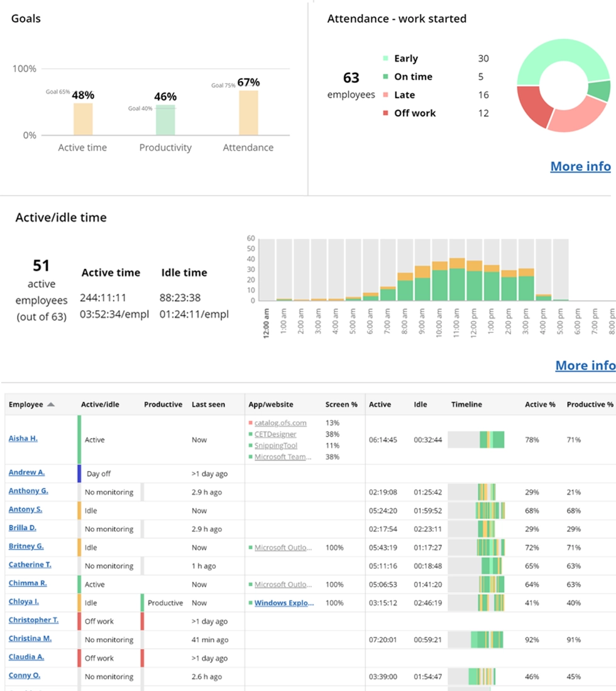Click the Early legend color square
The width and height of the screenshot is (616, 691).
(x=385, y=58)
